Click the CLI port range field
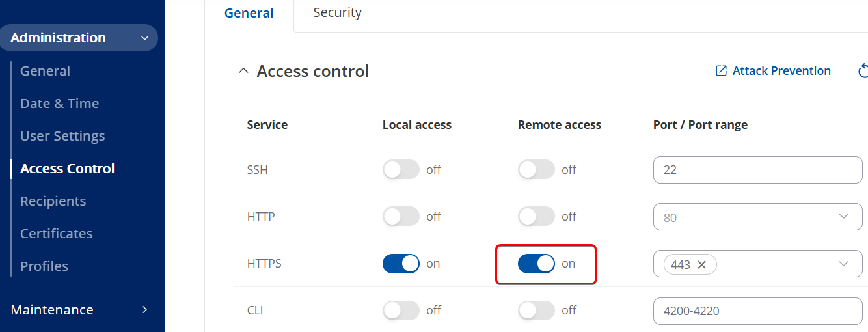 [758, 311]
